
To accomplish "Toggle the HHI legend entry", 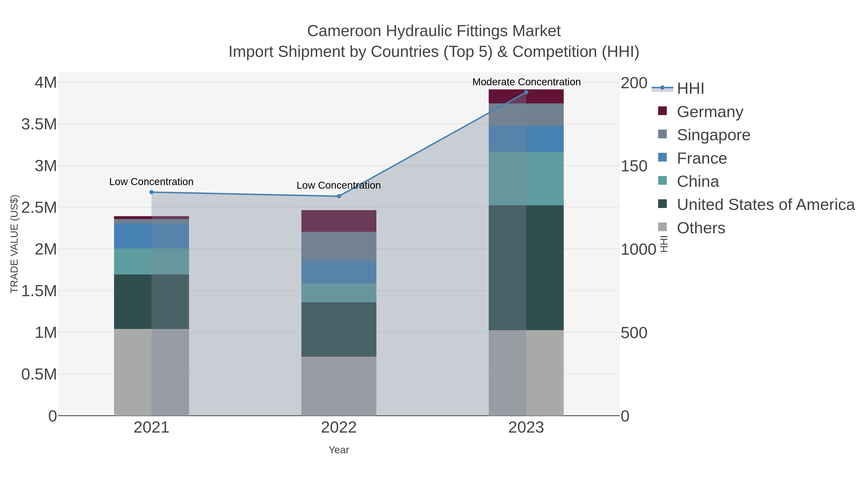I will click(678, 88).
